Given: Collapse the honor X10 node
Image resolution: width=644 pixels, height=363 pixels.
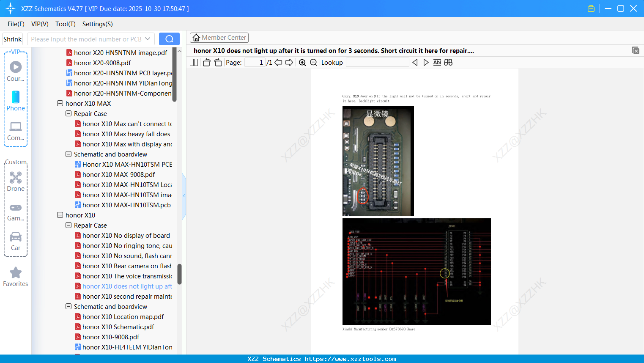Looking at the screenshot, I should (60, 215).
